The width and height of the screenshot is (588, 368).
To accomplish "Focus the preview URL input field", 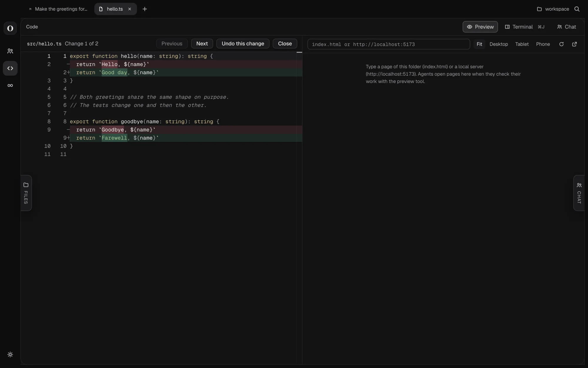I will click(389, 44).
